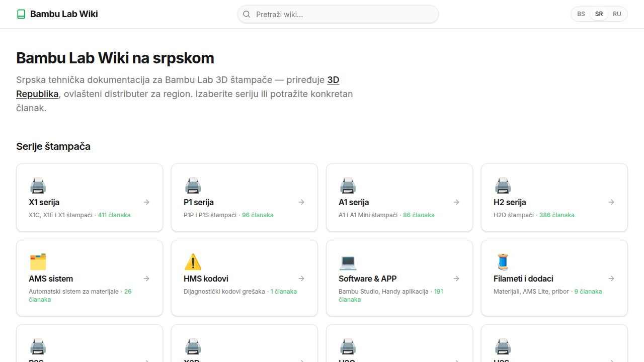Select the SR language option

[x=599, y=14]
